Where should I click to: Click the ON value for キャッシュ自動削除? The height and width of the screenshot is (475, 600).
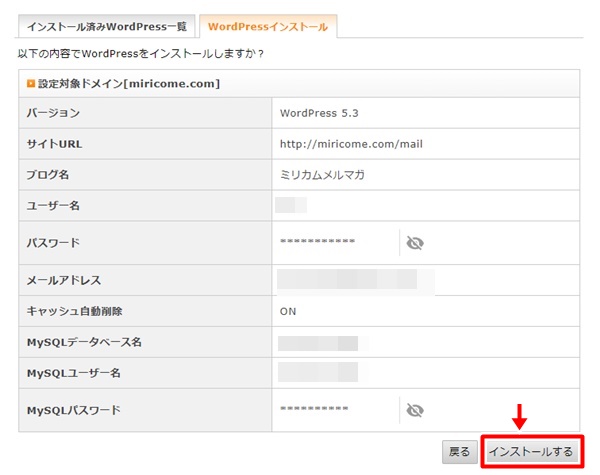288,312
